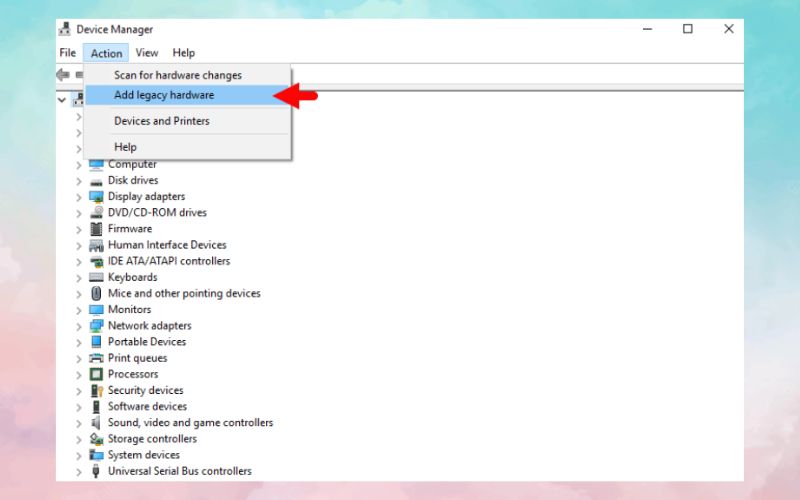This screenshot has height=500, width=800.
Task: Click the Display adapters icon
Action: coord(96,197)
